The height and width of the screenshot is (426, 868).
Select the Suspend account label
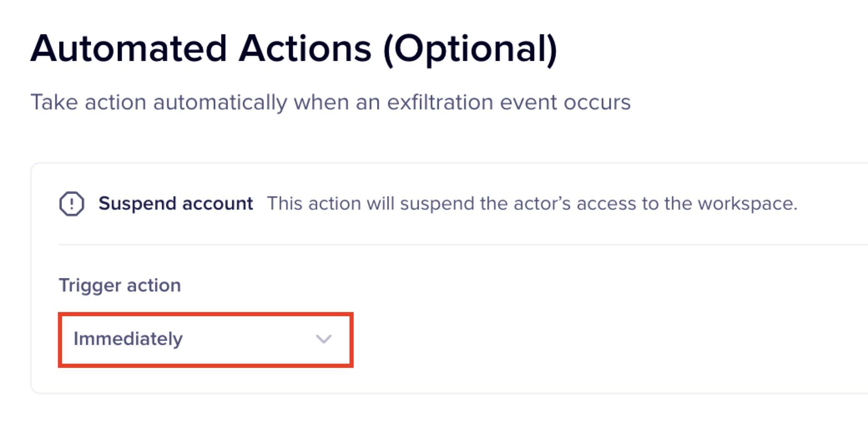click(x=176, y=204)
